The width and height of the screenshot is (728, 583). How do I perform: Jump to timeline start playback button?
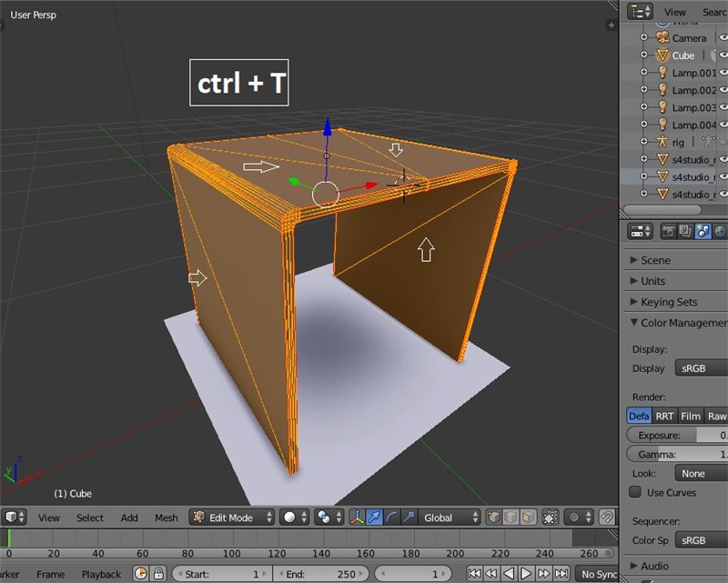[474, 574]
